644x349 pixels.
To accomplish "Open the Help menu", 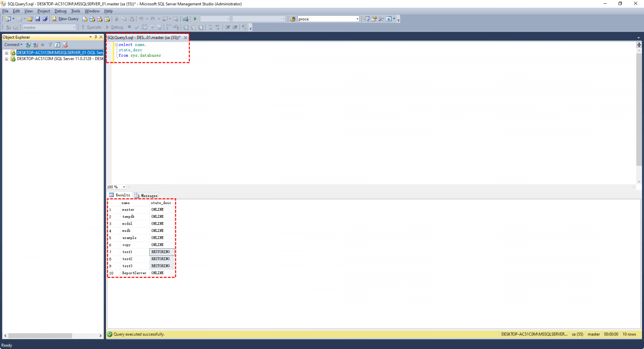I will [x=109, y=11].
